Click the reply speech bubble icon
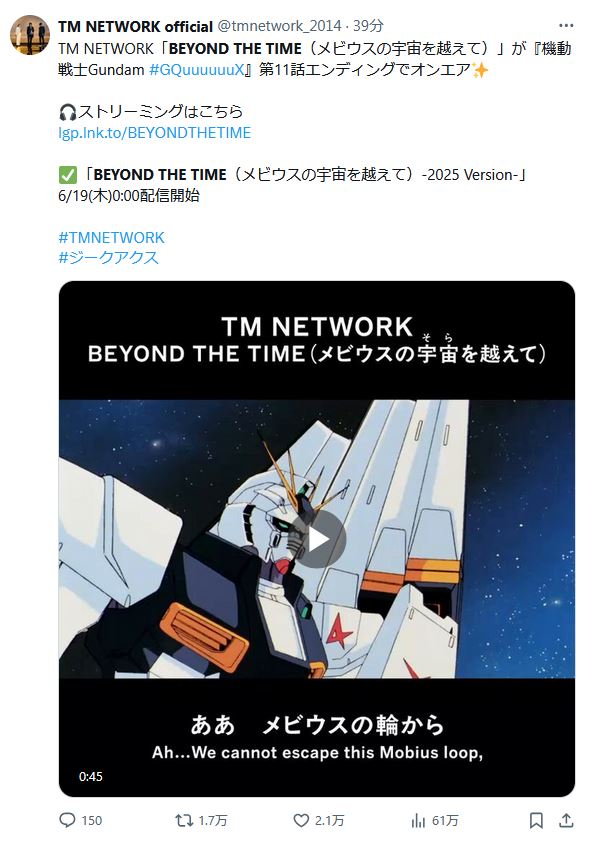Viewport: 592px width, 841px height. point(67,820)
